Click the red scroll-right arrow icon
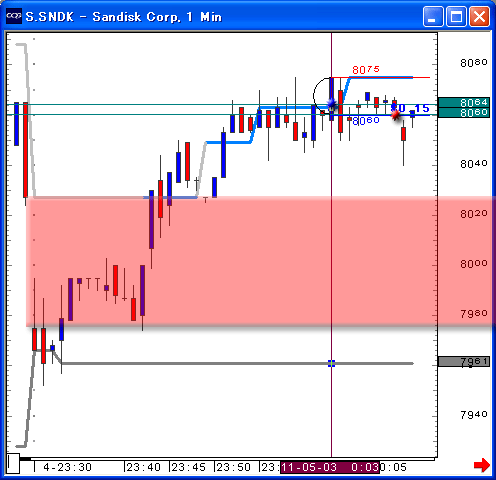 482,465
